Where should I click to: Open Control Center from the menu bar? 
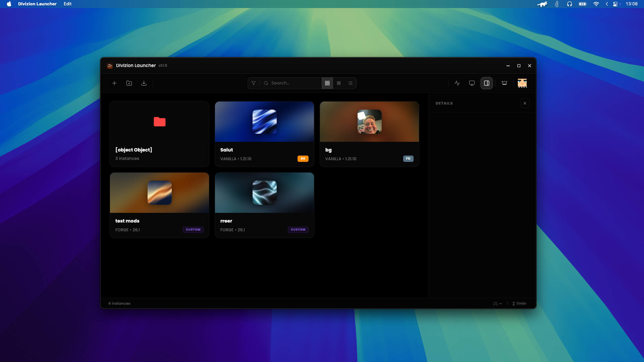[x=615, y=4]
